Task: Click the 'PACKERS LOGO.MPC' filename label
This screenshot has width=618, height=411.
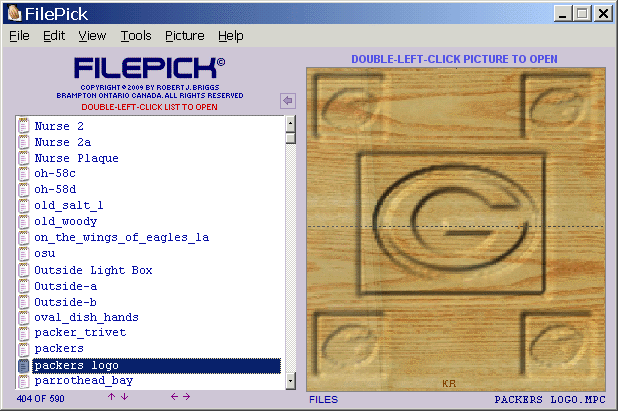Action: [x=550, y=400]
